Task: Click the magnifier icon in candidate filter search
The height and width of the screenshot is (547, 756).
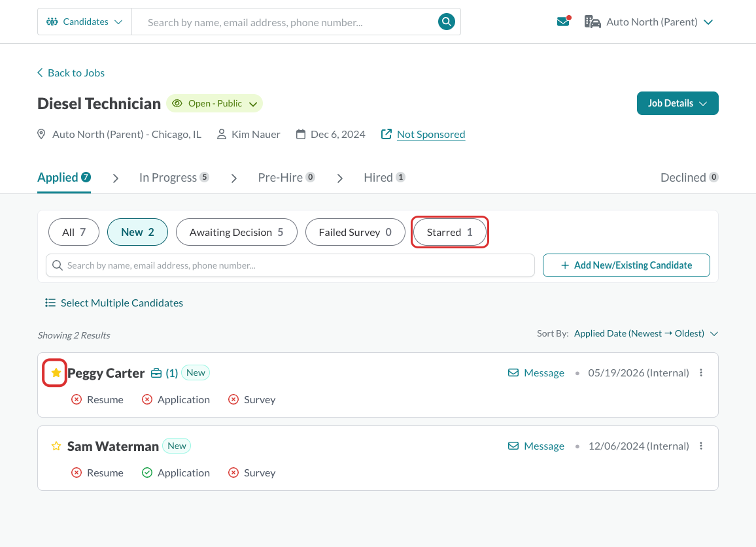Action: click(58, 265)
